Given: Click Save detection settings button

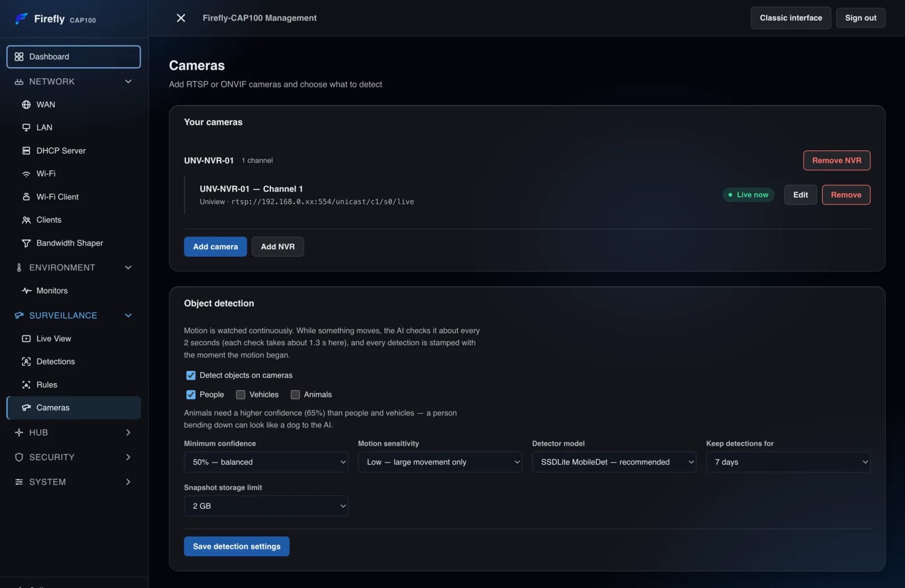Looking at the screenshot, I should [x=236, y=546].
